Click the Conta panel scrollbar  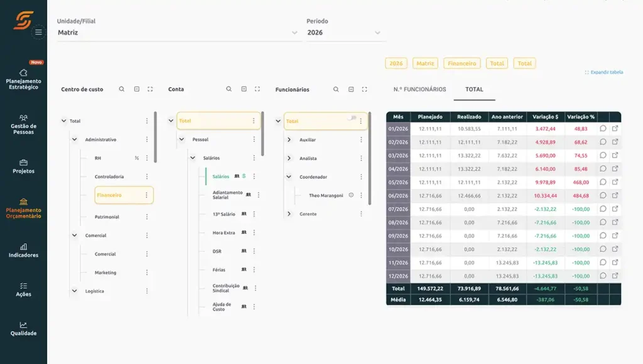click(262, 134)
